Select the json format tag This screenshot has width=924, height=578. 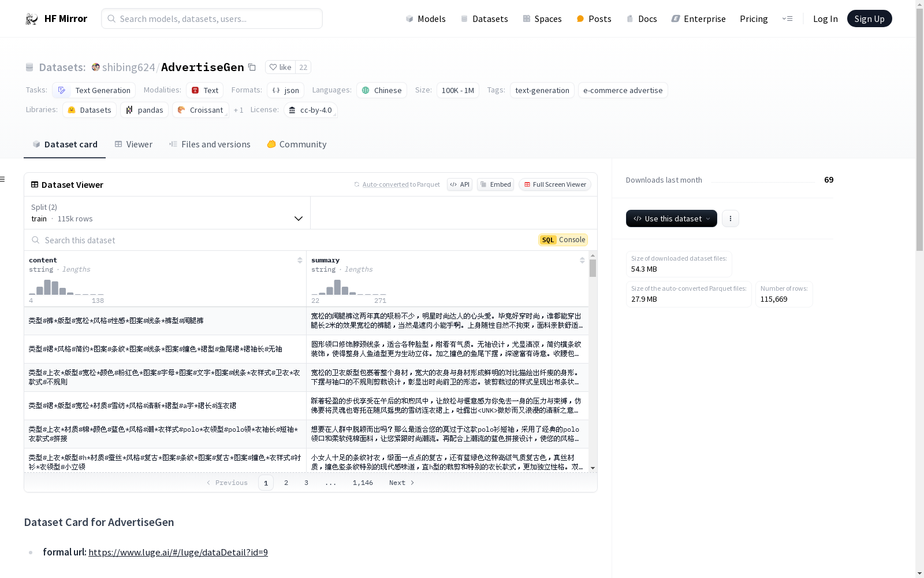pos(285,90)
